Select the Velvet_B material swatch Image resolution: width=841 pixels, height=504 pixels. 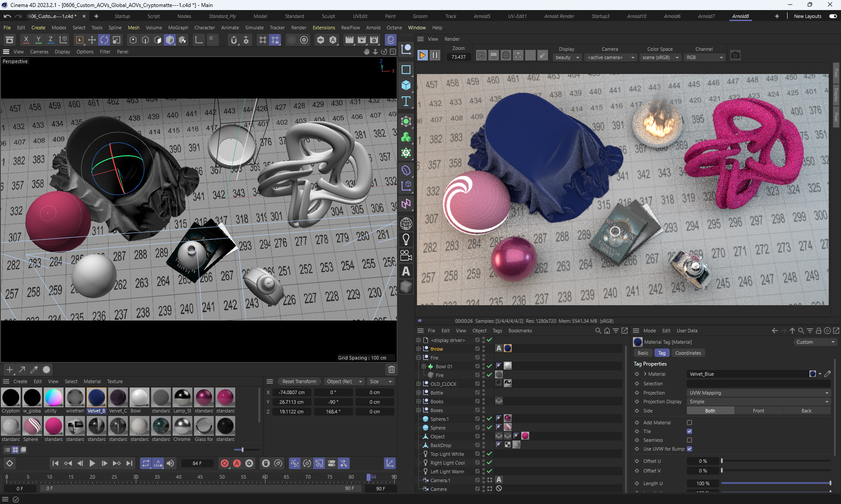point(96,398)
